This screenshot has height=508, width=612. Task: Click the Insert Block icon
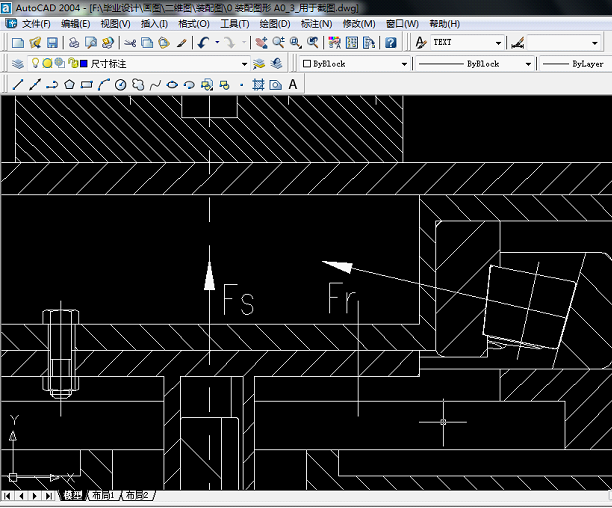(x=206, y=84)
